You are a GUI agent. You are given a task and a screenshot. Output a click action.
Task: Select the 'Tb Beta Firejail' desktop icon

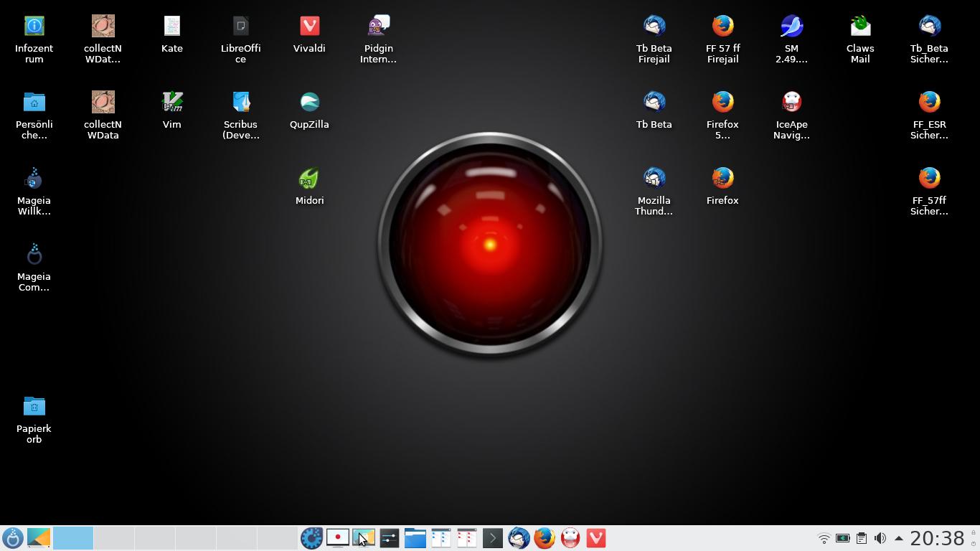[654, 39]
